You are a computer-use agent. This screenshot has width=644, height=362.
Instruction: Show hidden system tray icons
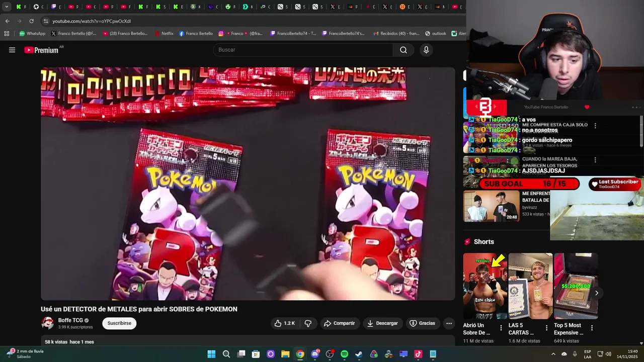(x=553, y=354)
